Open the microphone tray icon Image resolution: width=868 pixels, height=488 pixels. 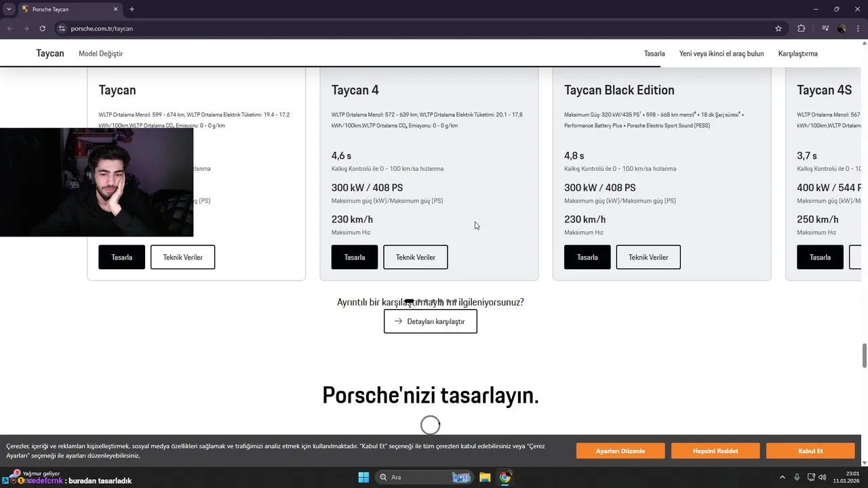coord(797,477)
